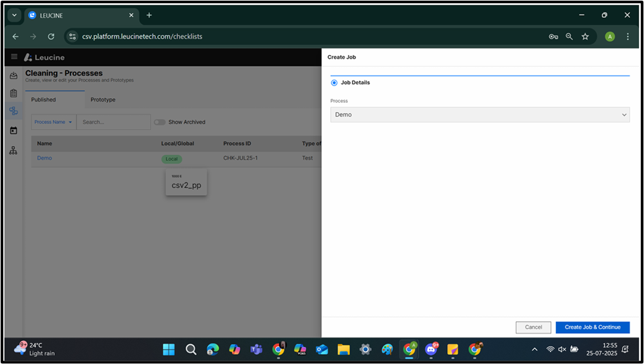
Task: Select the process flow icon in sidebar
Action: [x=14, y=112]
